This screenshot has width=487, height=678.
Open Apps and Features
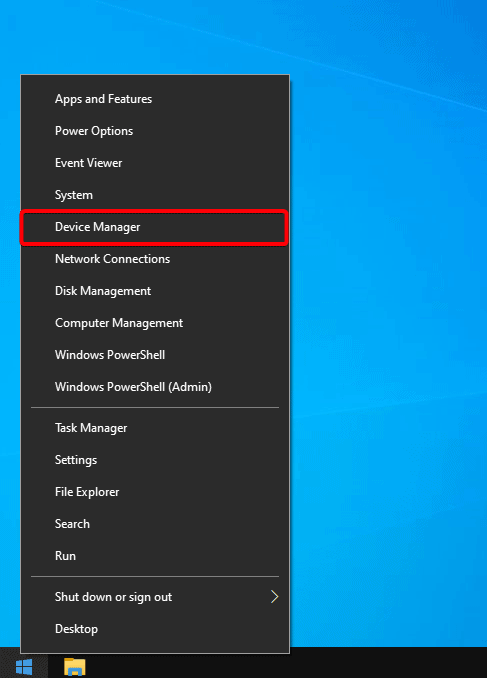click(155, 99)
